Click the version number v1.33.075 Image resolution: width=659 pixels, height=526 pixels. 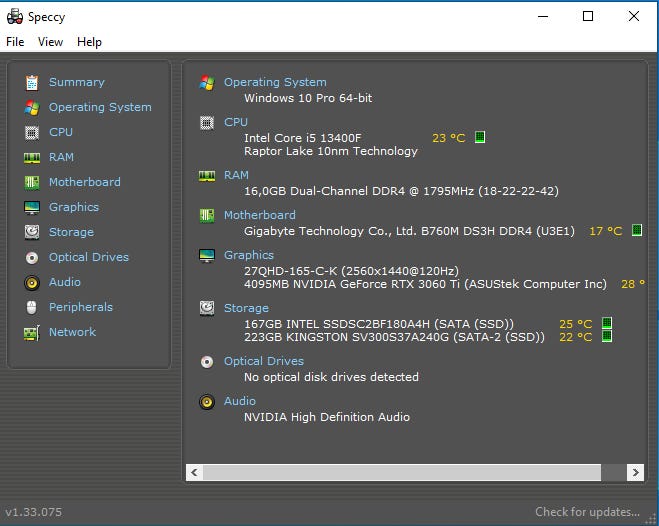click(x=34, y=512)
